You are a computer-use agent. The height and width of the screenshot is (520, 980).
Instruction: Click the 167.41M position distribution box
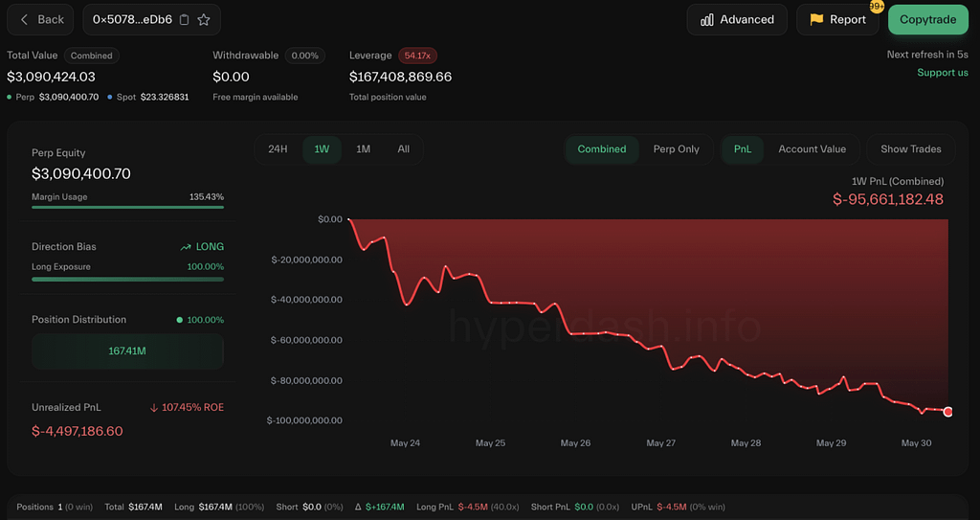tap(127, 351)
